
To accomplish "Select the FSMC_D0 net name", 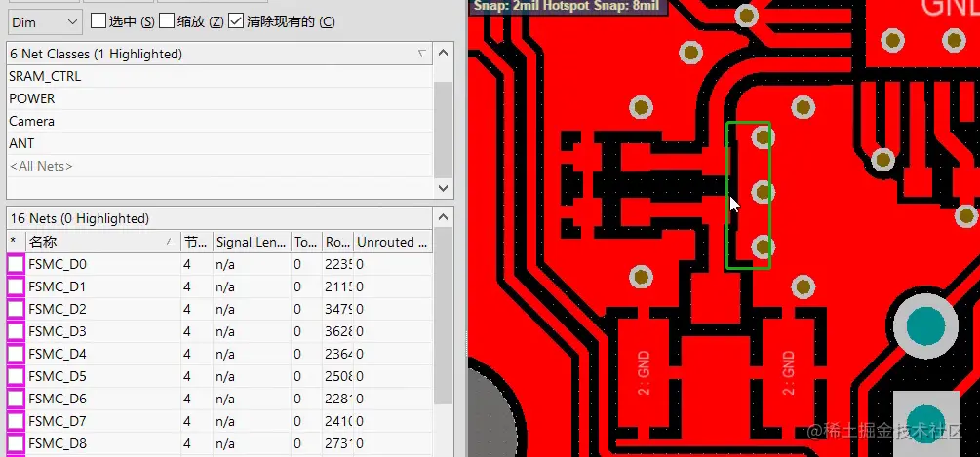I will [58, 265].
